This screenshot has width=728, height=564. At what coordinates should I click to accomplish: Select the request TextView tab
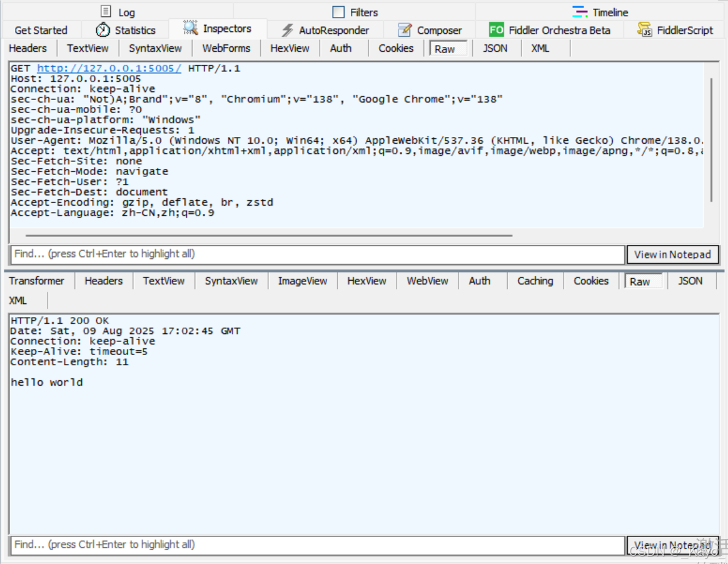[x=88, y=48]
